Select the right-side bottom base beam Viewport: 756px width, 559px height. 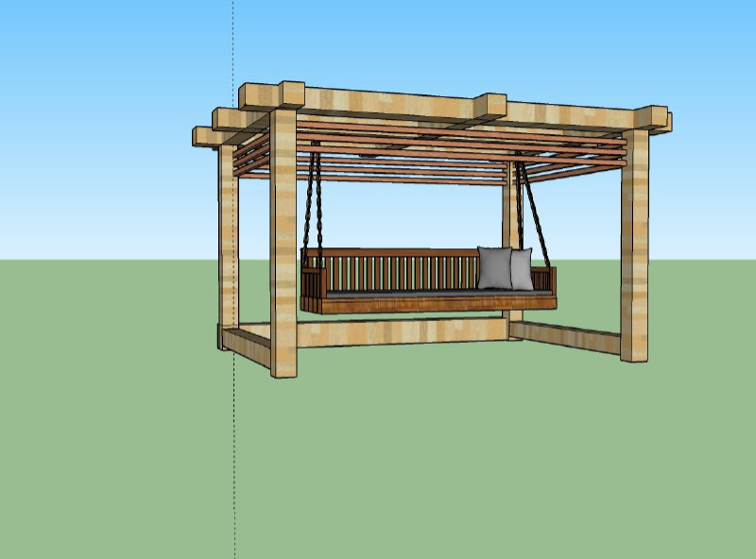pos(567,336)
